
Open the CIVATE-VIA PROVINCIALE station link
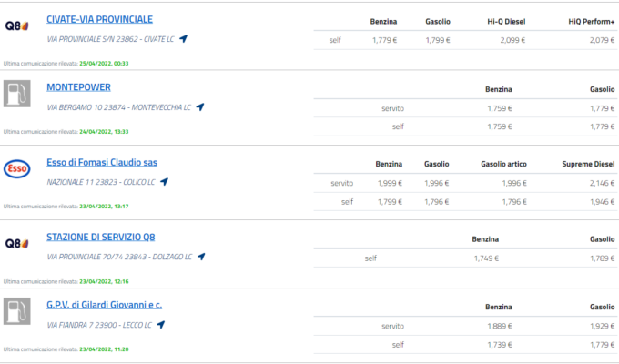99,19
